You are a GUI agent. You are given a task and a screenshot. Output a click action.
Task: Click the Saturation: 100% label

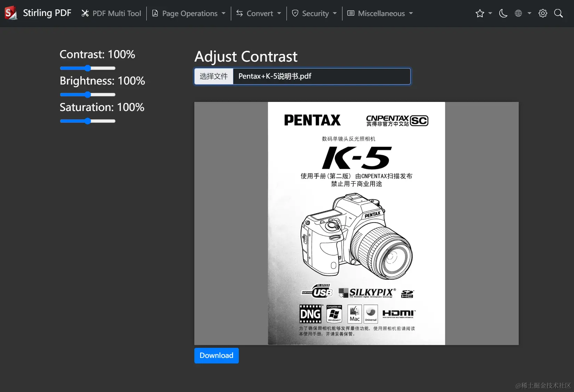102,107
